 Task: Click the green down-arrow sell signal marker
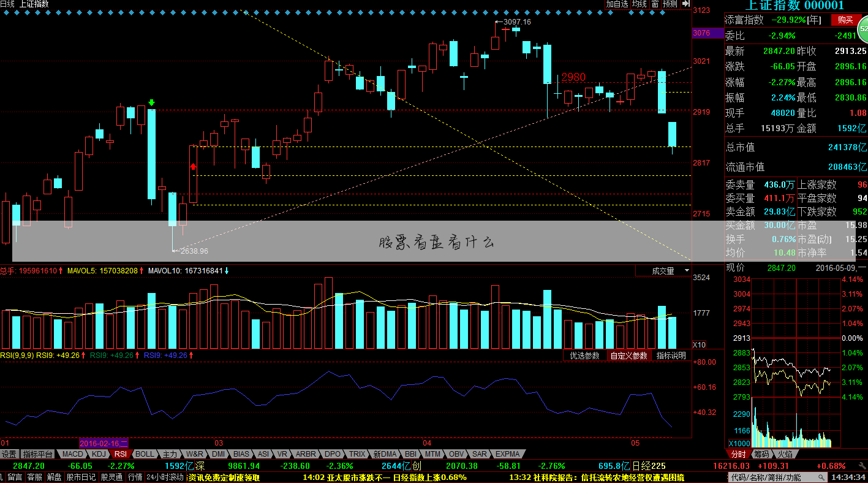(x=151, y=103)
